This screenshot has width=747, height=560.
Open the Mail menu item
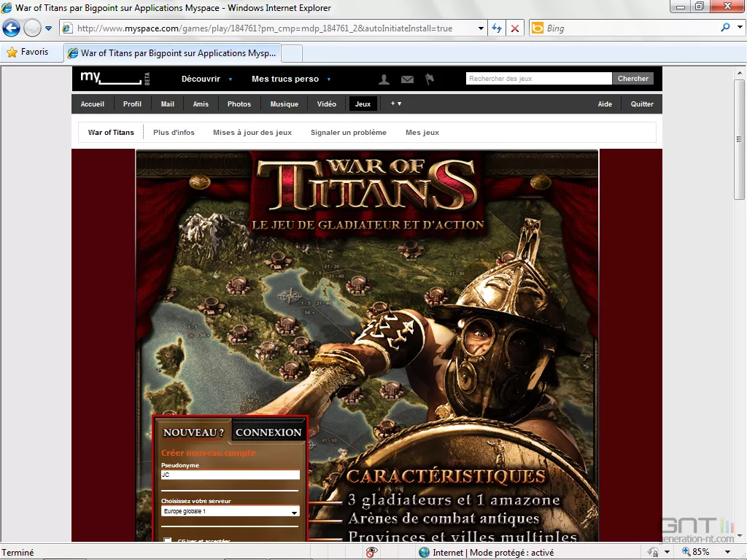point(167,104)
